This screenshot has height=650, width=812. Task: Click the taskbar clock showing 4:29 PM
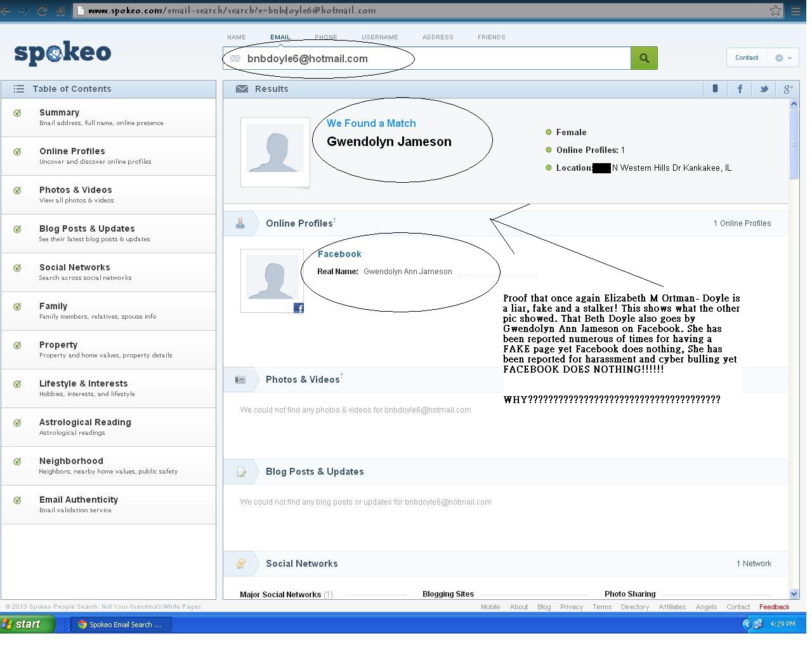(x=783, y=624)
